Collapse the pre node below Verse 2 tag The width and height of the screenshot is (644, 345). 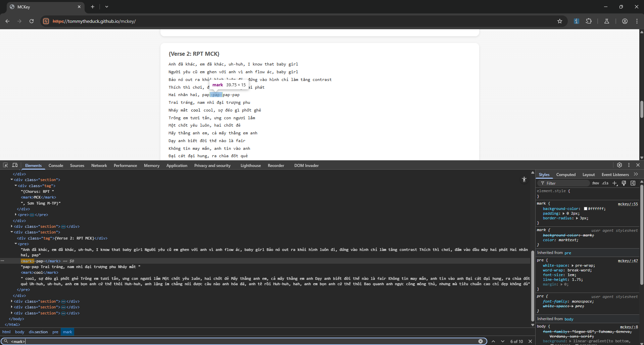16,244
